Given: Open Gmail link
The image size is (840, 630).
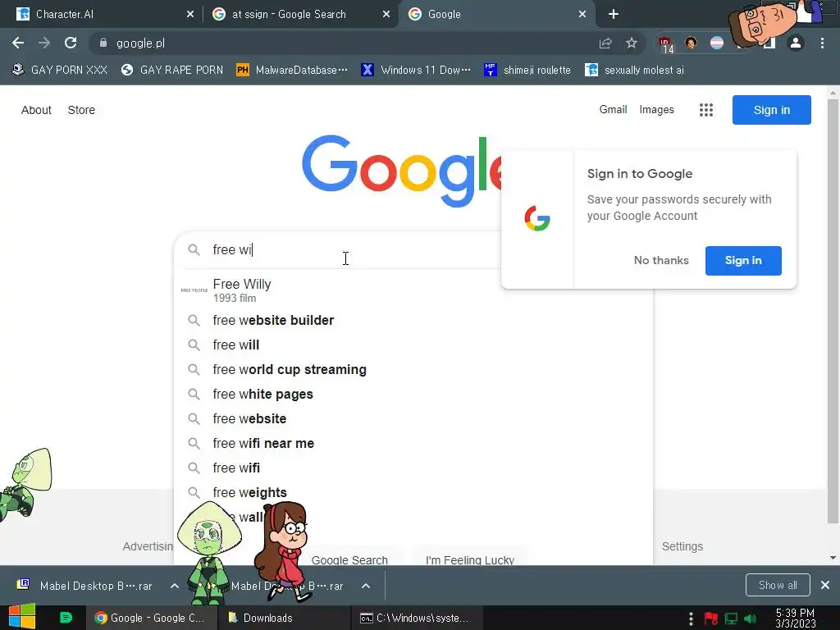Looking at the screenshot, I should [x=613, y=109].
